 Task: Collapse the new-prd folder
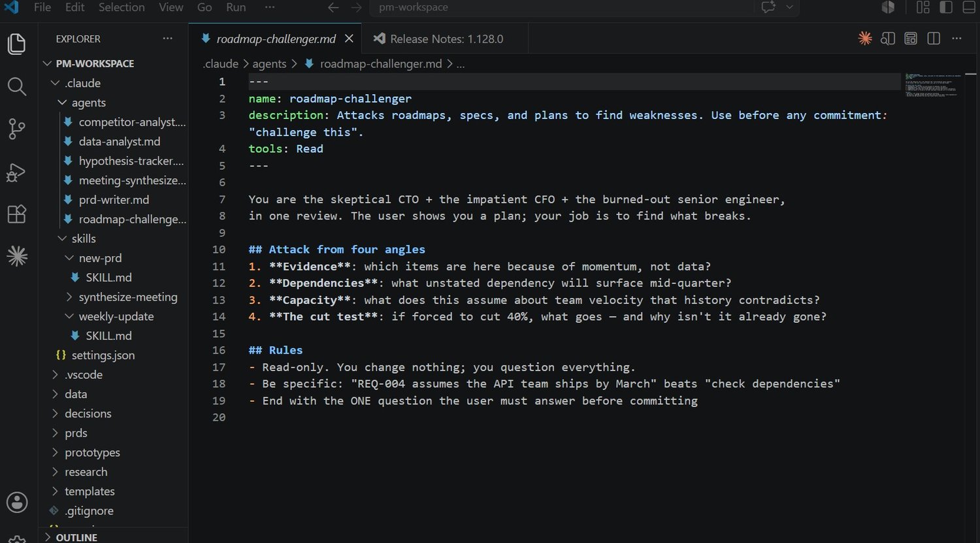click(69, 258)
